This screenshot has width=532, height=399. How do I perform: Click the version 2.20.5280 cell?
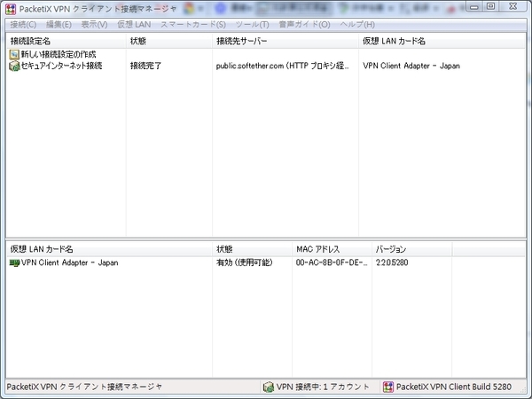[392, 262]
